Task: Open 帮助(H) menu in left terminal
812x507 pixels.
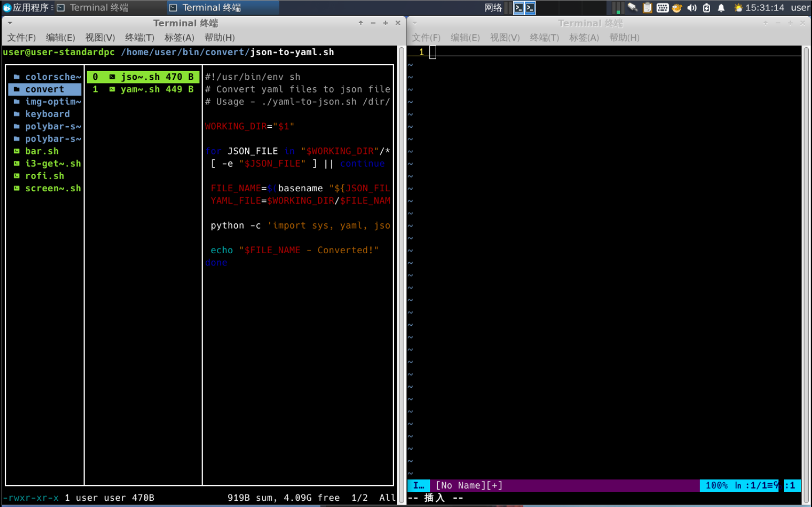Action: [219, 37]
